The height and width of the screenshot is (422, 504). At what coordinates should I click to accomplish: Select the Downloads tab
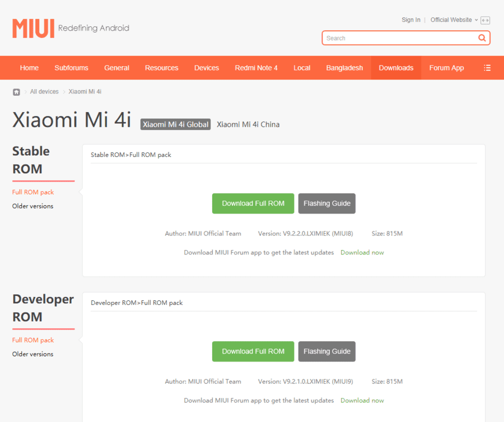point(396,68)
